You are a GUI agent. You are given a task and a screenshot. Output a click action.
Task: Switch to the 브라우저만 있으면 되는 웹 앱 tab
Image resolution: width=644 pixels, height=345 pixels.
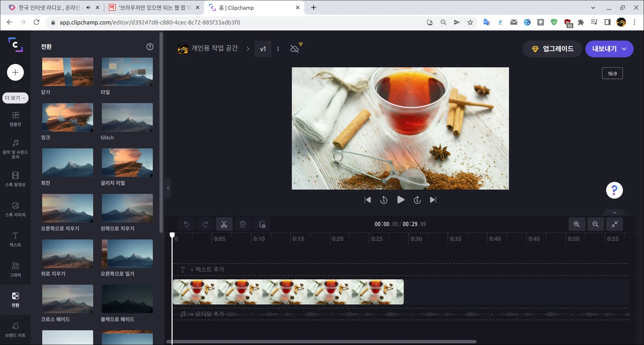[x=155, y=7]
